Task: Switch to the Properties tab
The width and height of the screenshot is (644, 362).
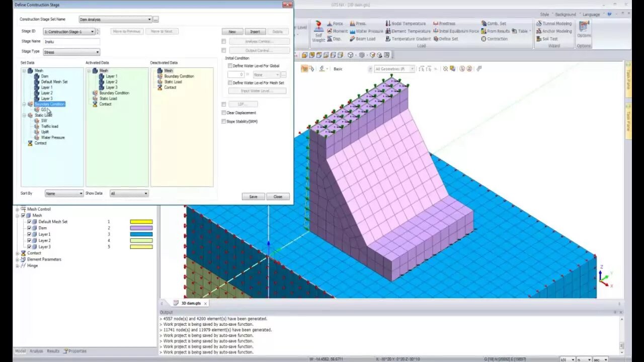Action: (75, 351)
